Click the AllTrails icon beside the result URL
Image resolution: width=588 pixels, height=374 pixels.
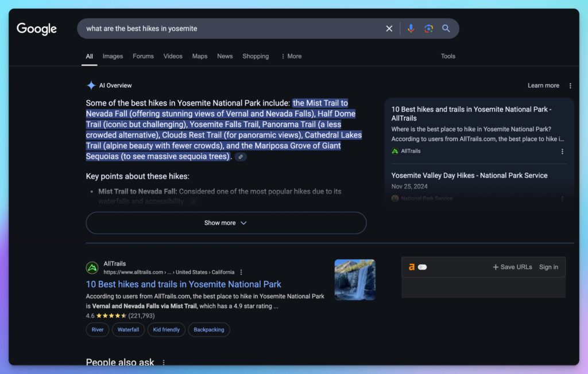(92, 267)
